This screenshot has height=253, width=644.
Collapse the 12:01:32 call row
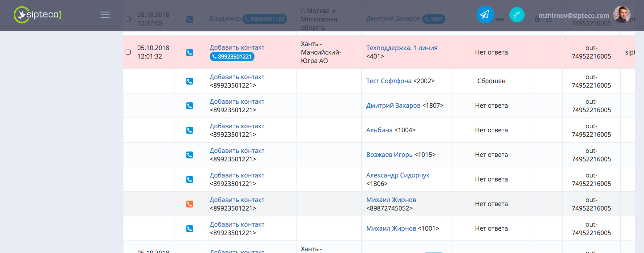pyautogui.click(x=128, y=52)
